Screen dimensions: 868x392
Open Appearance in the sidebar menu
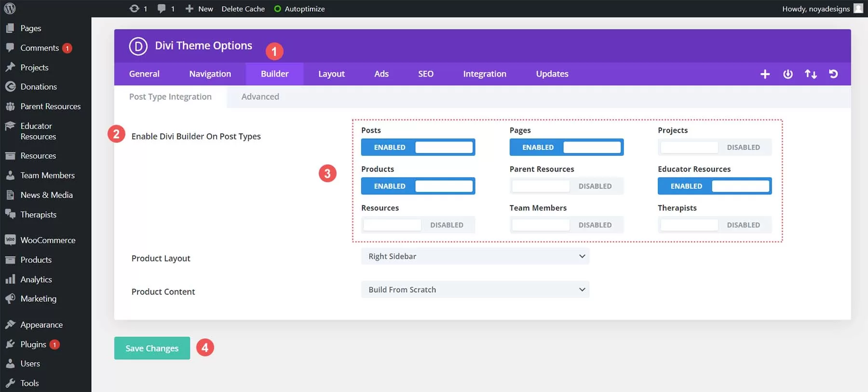coord(41,324)
